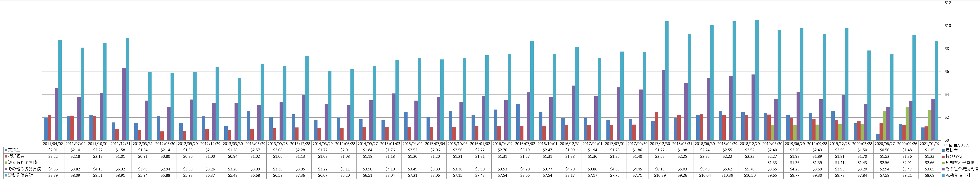Screen dimensions: 980x179
Task: Click the $1.33 短期有利子負債 cell for 2019/03/30
Action: click(x=773, y=163)
